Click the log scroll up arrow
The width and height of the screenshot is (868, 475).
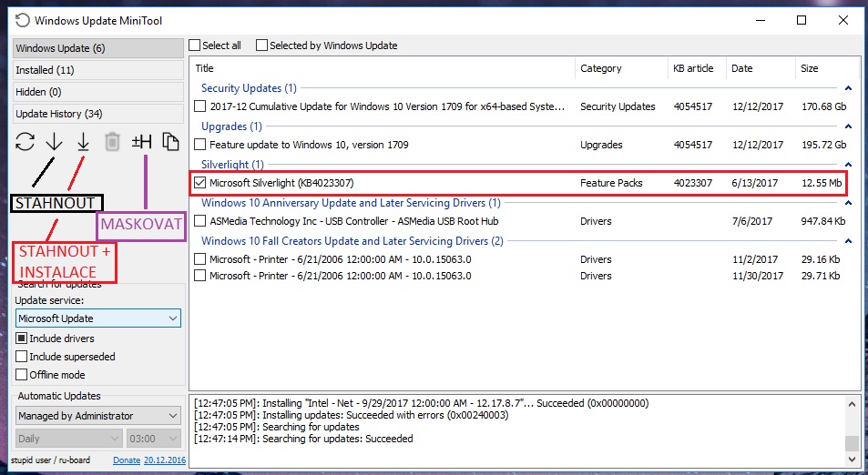pyautogui.click(x=852, y=404)
